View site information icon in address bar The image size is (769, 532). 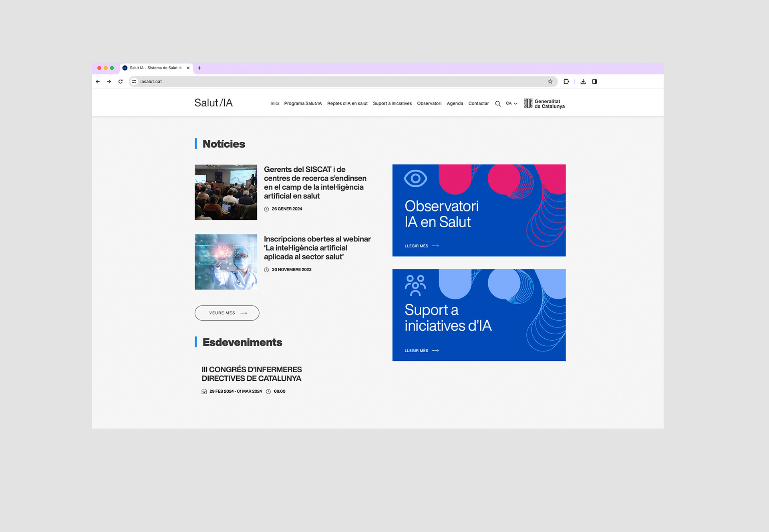[x=134, y=82]
